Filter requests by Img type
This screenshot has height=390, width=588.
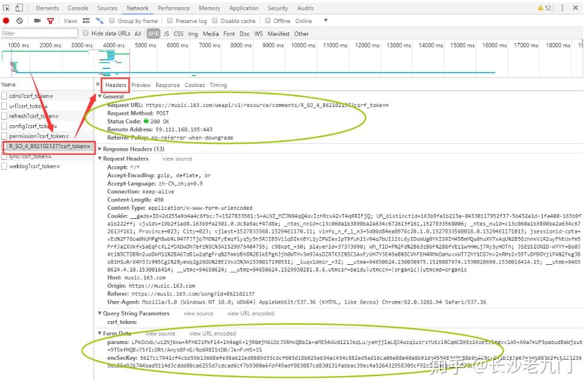point(193,34)
